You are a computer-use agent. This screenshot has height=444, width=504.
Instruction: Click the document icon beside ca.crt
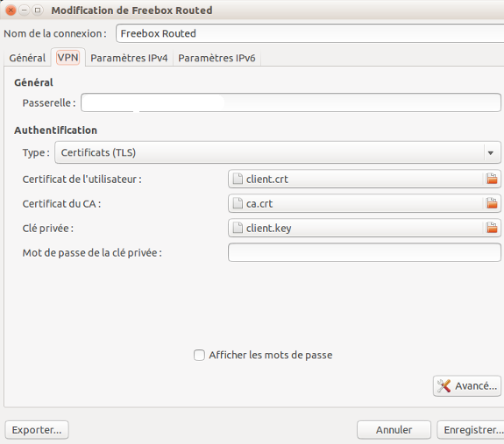(x=238, y=203)
